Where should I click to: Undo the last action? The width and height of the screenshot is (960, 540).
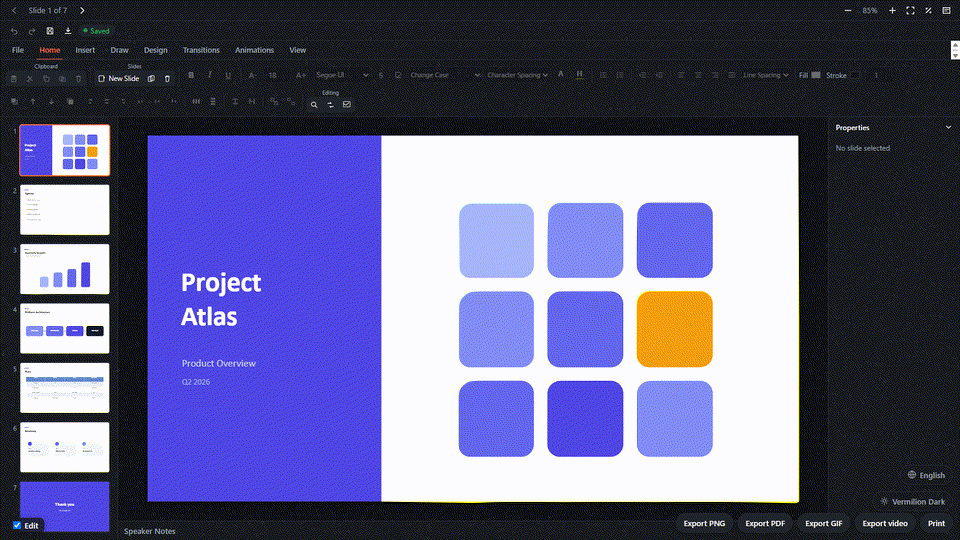14,31
